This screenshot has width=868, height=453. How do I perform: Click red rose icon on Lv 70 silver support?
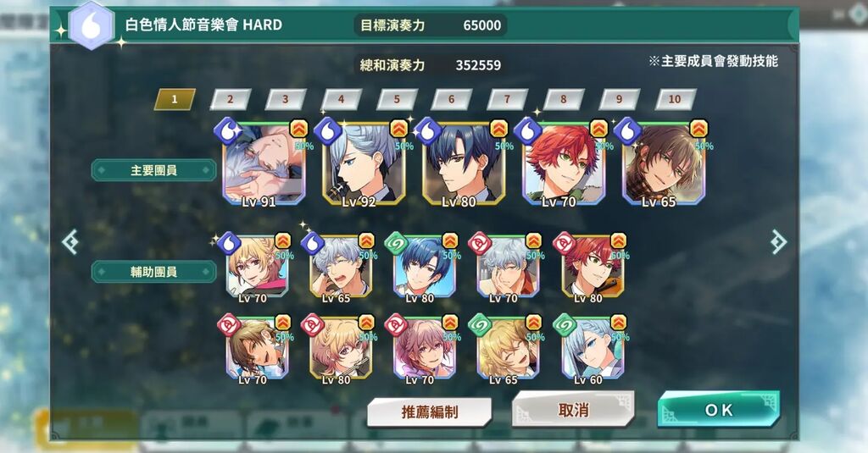pos(480,243)
